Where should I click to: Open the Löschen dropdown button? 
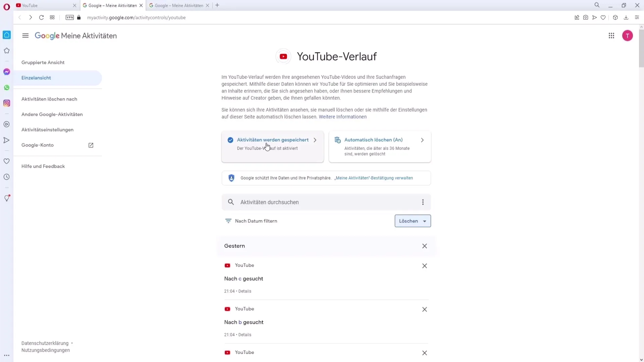[413, 221]
